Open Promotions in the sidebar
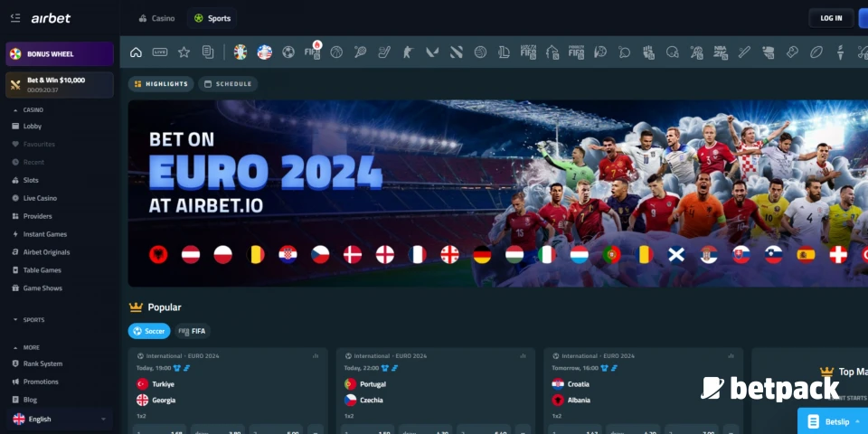 tap(34, 382)
